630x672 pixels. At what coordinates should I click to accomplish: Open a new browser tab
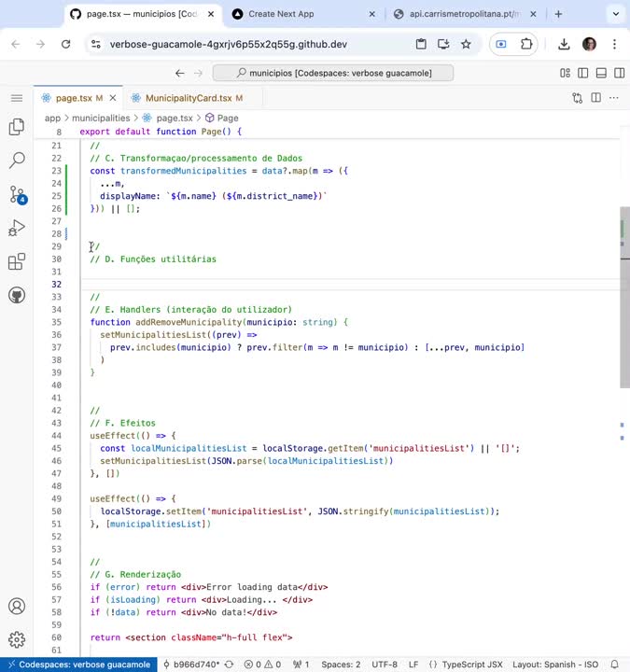[x=558, y=14]
